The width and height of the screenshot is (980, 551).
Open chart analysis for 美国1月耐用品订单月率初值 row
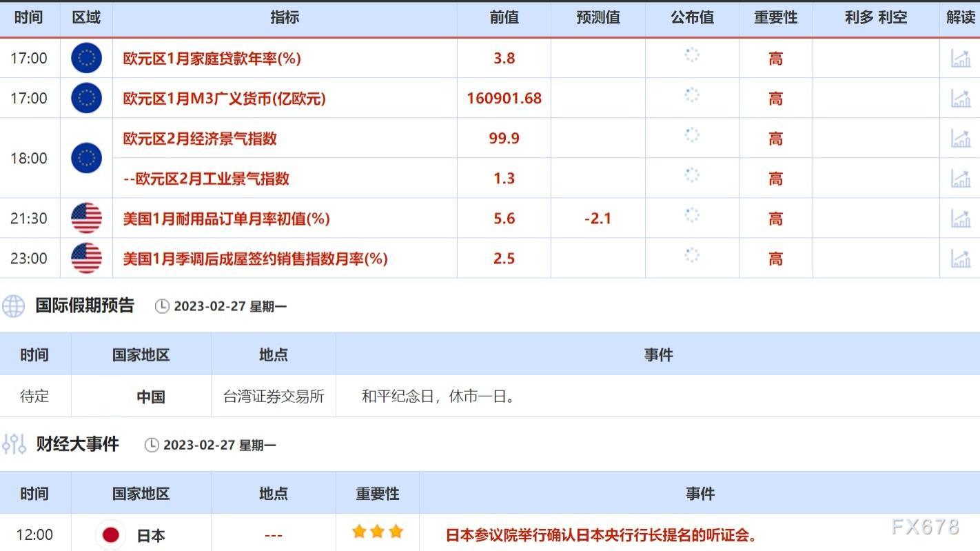pyautogui.click(x=960, y=219)
